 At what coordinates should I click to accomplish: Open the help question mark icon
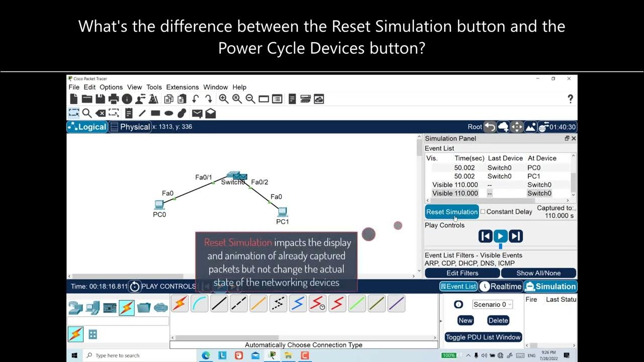tap(570, 99)
